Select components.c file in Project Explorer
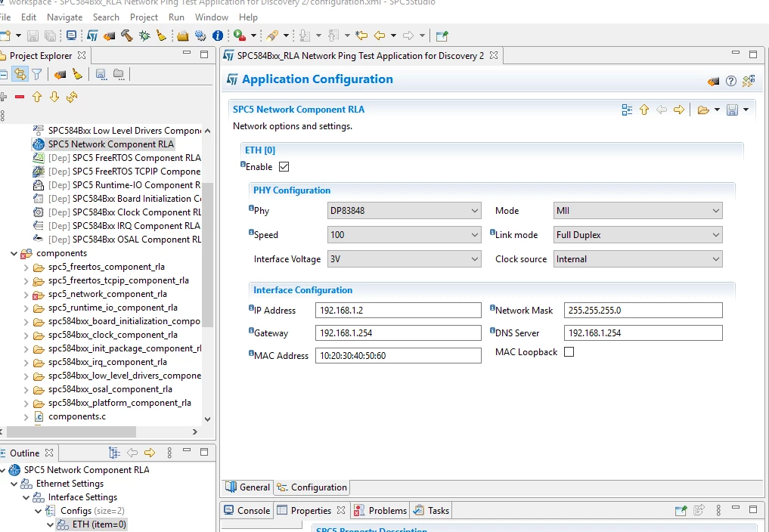 (x=77, y=416)
